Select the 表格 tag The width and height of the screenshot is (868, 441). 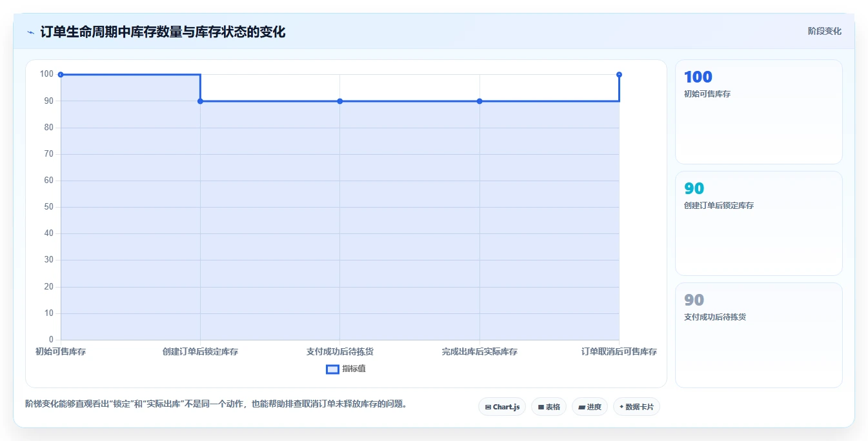click(x=549, y=407)
